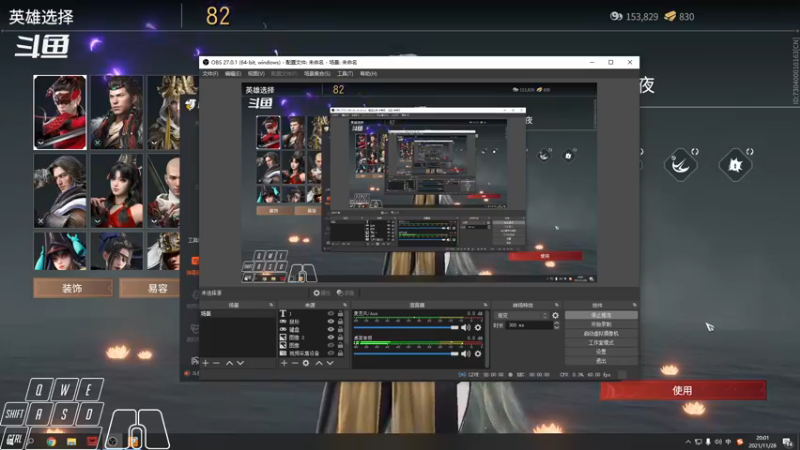Toggle visibility of the 图像 2 source

331,337
